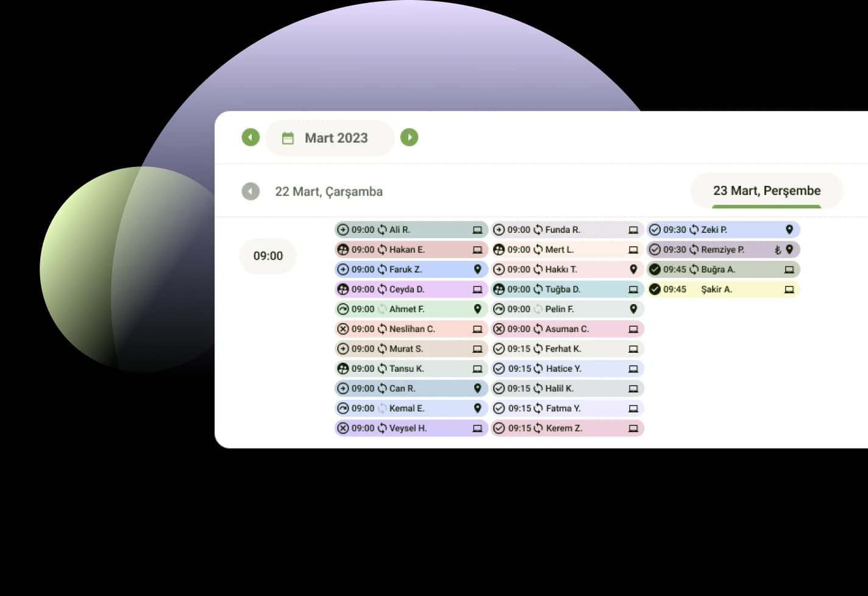
Task: Toggle the filled checkmark on Buğra A.
Action: (x=655, y=269)
